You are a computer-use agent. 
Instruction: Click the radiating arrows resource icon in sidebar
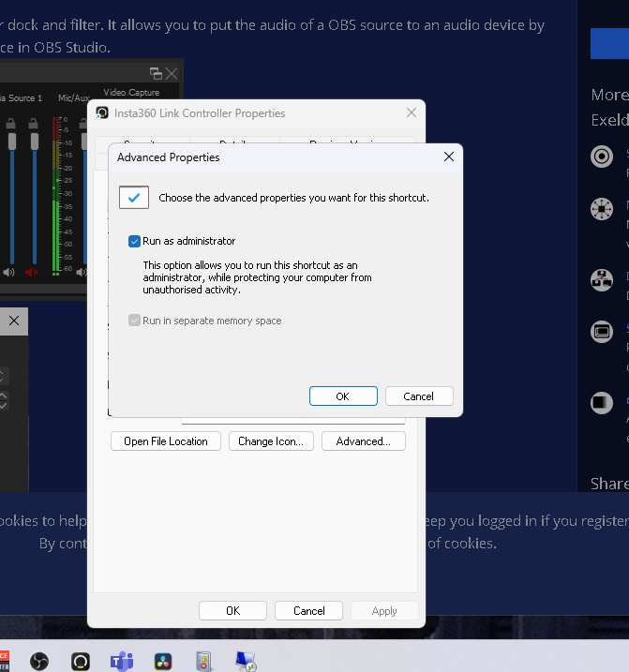pos(602,209)
